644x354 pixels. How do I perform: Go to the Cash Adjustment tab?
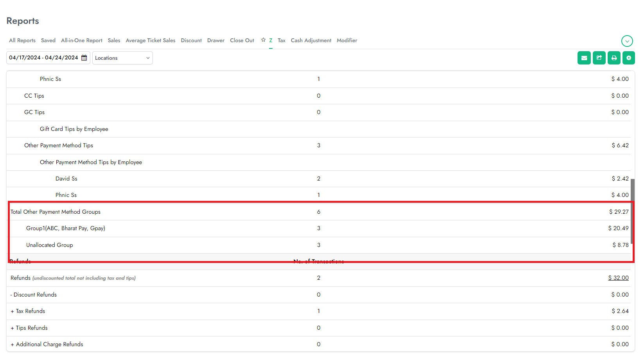pos(311,40)
